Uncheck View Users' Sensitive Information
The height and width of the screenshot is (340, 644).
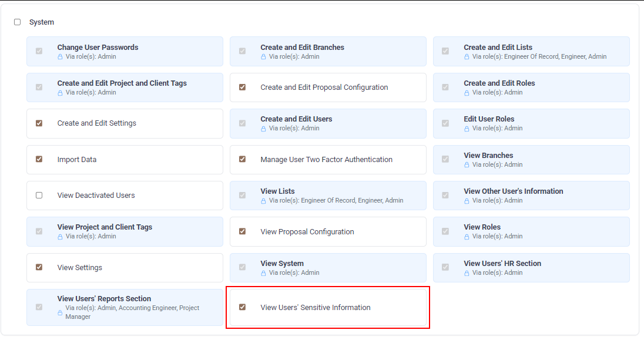pos(242,307)
